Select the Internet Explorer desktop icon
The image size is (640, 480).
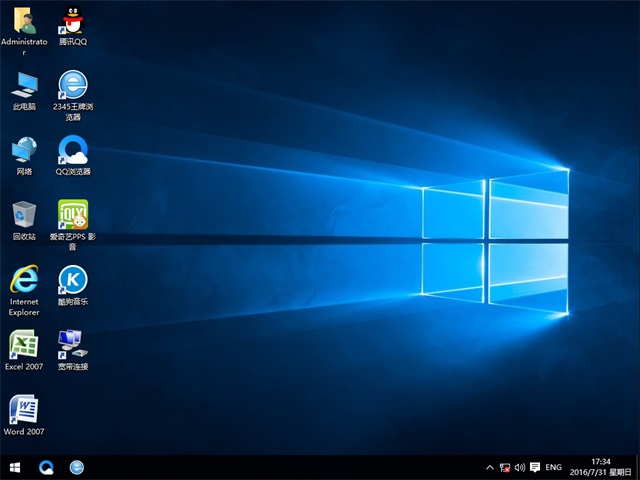pyautogui.click(x=24, y=279)
